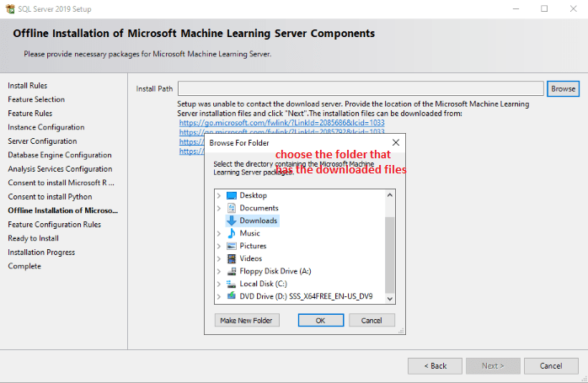Click scroll up arrow in folder tree
588x383 pixels.
click(x=390, y=195)
